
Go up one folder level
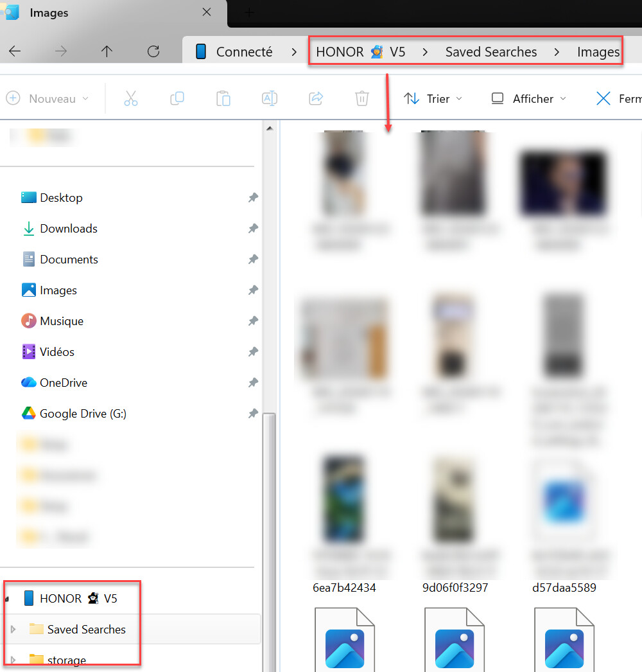(x=107, y=52)
